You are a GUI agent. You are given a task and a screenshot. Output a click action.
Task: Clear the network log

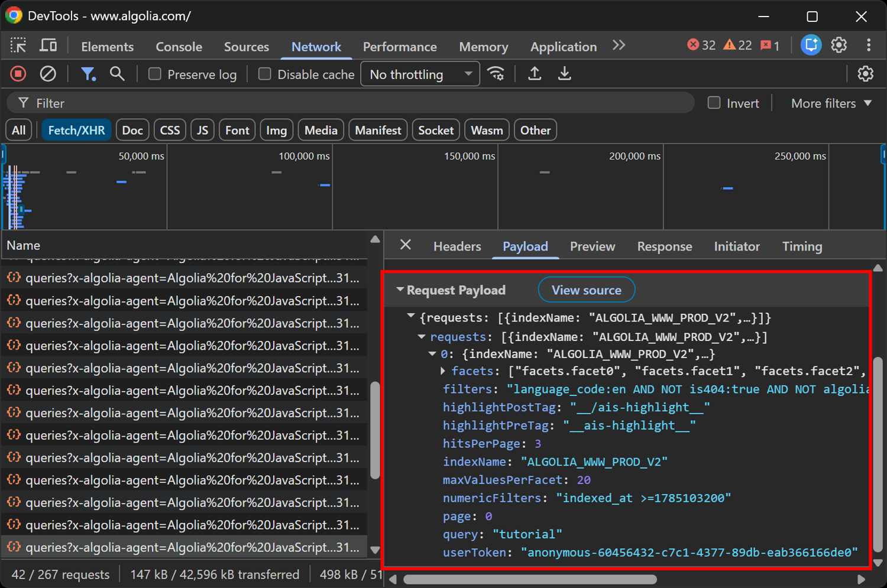pos(48,74)
